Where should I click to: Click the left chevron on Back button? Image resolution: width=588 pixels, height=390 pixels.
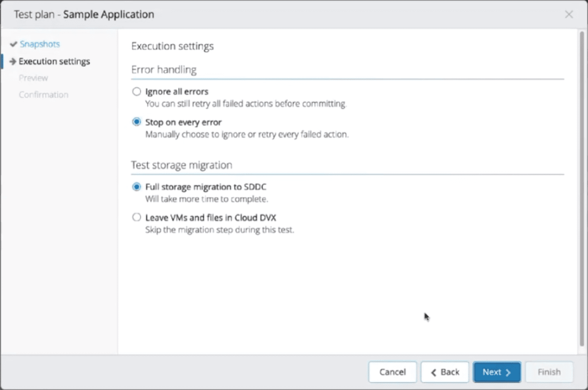[x=434, y=372]
